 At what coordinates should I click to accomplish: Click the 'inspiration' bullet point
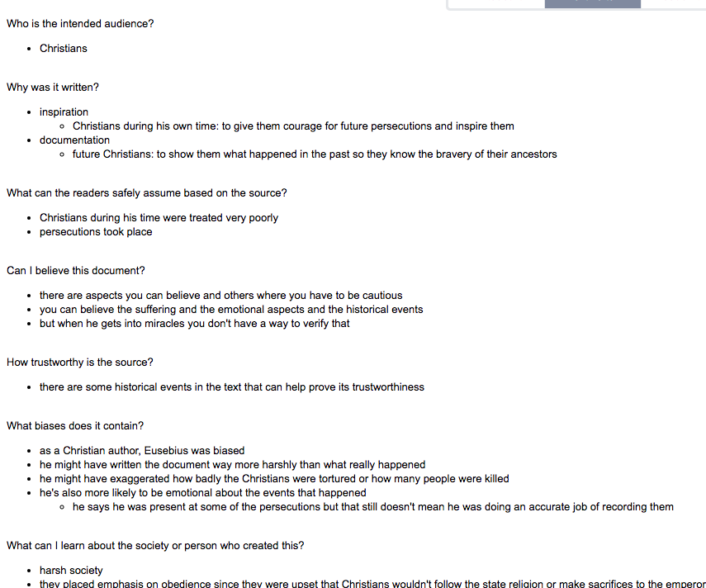[64, 112]
